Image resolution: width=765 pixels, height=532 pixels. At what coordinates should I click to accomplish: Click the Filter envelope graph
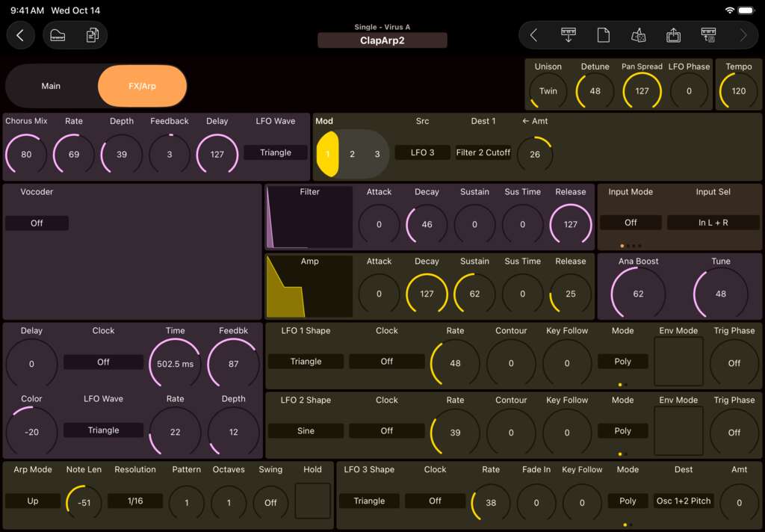[309, 217]
